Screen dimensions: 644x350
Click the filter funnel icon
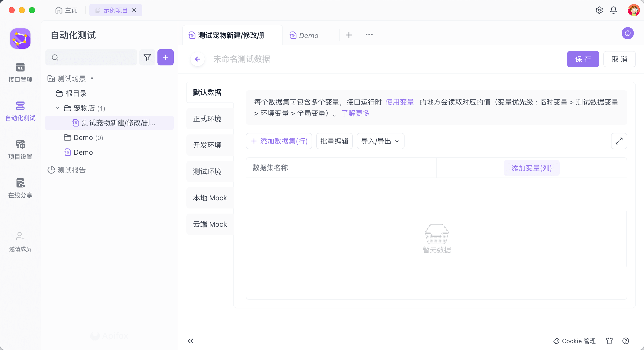(147, 57)
